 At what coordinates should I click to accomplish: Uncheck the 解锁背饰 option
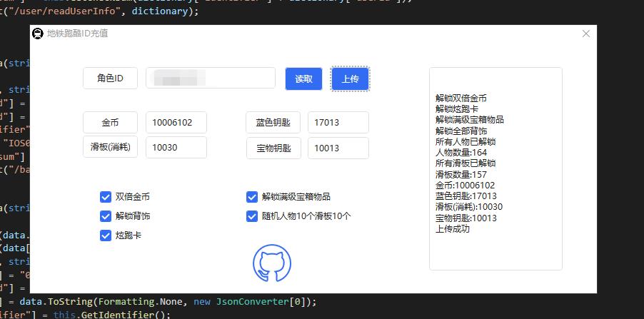click(106, 216)
